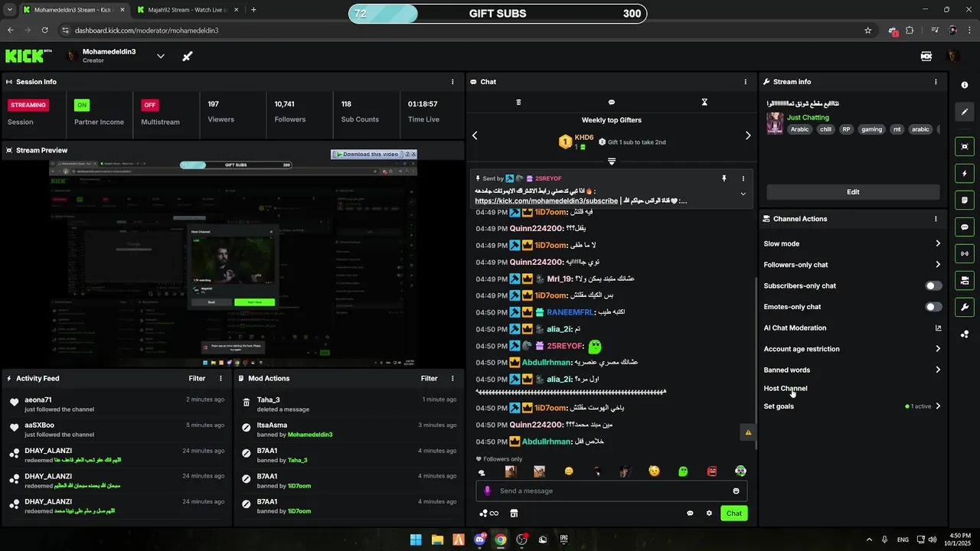The image size is (980, 551).
Task: Open chat settings gear icon
Action: coord(709,514)
